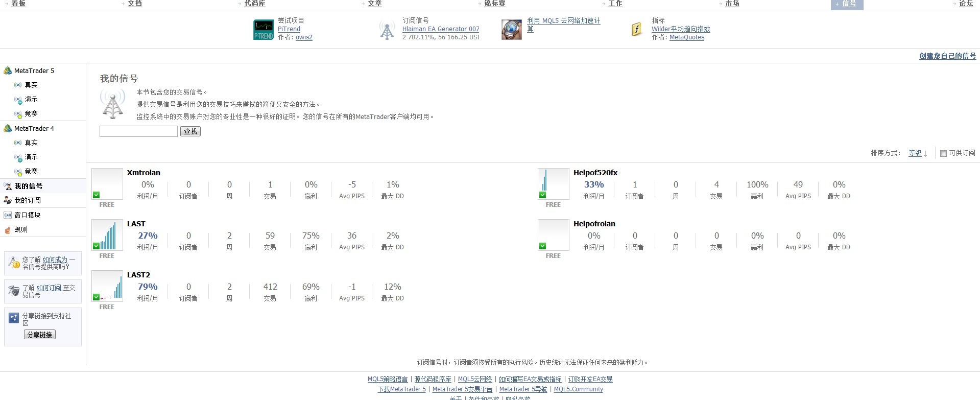Open the Helpof520fx signal name
Image resolution: width=980 pixels, height=400 pixels.
(595, 173)
